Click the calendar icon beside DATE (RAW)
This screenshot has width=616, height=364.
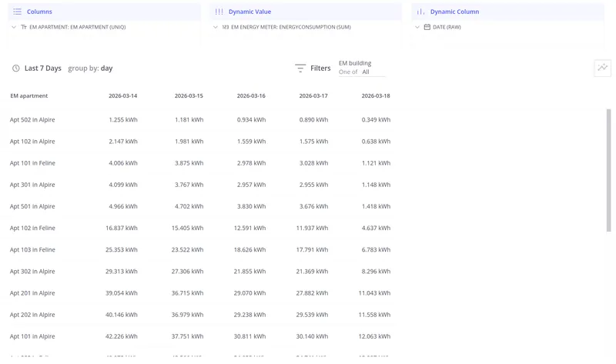click(x=427, y=27)
